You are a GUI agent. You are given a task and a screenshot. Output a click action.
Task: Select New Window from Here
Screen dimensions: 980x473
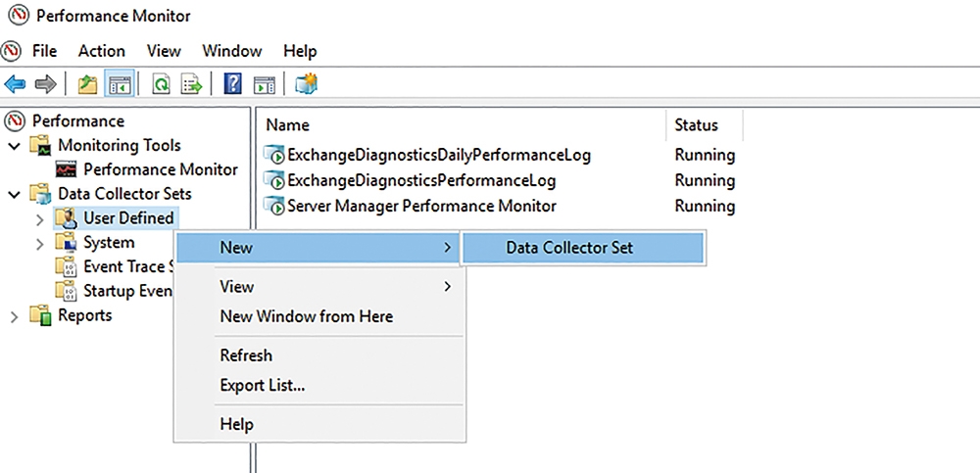pos(318,316)
